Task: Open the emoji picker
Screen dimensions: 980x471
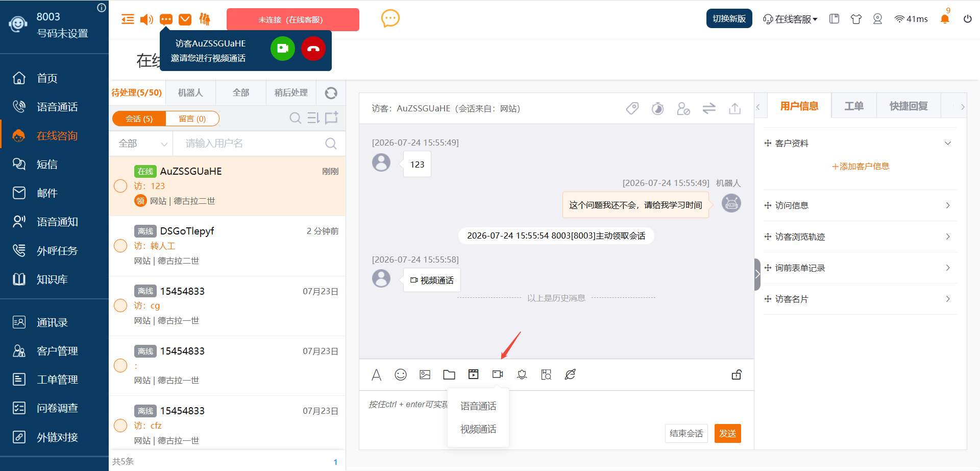Action: coord(401,374)
